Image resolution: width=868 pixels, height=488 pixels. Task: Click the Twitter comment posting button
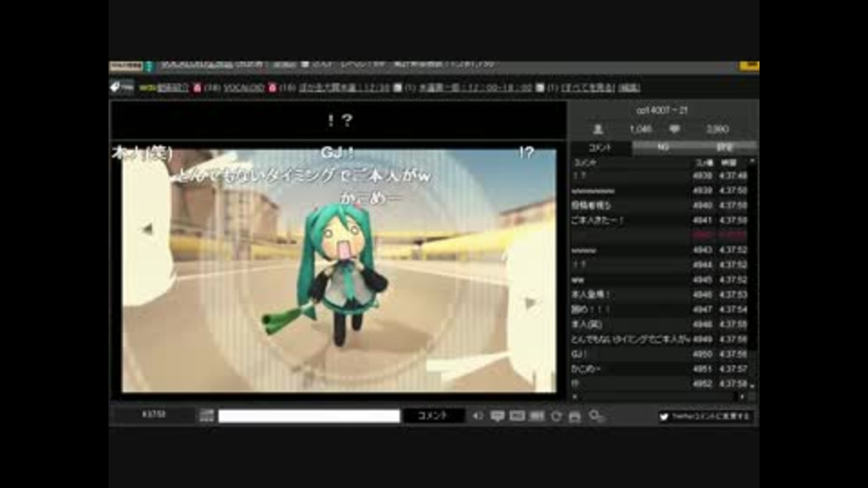705,417
